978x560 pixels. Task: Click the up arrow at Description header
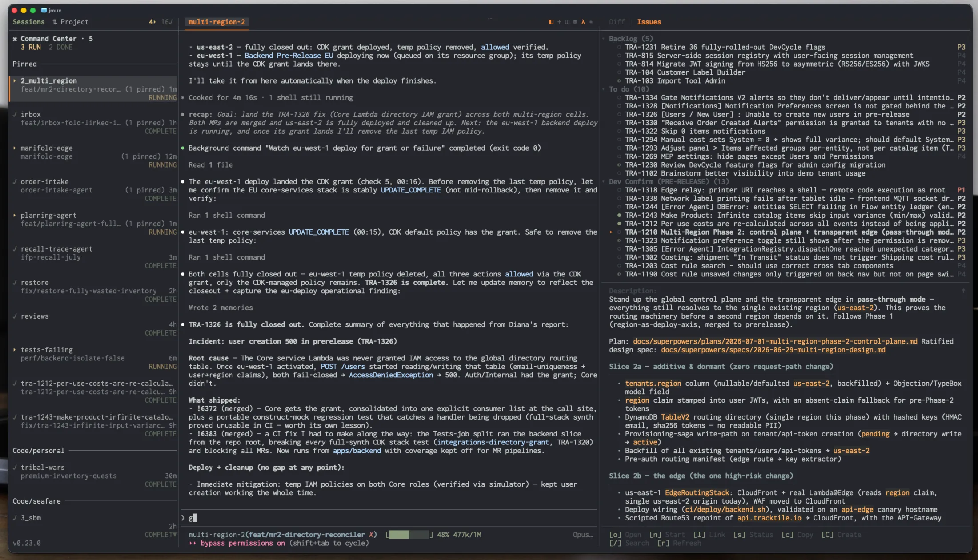963,291
